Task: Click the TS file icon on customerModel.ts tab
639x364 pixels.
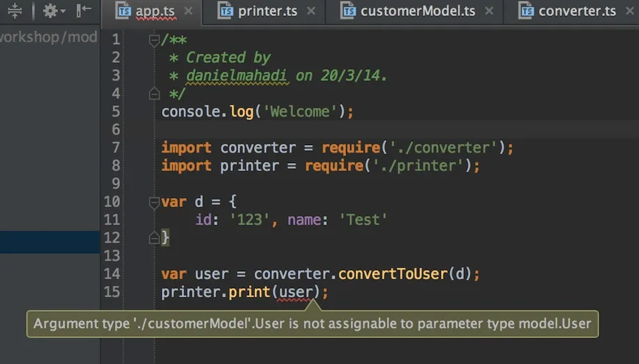Action: pos(348,11)
